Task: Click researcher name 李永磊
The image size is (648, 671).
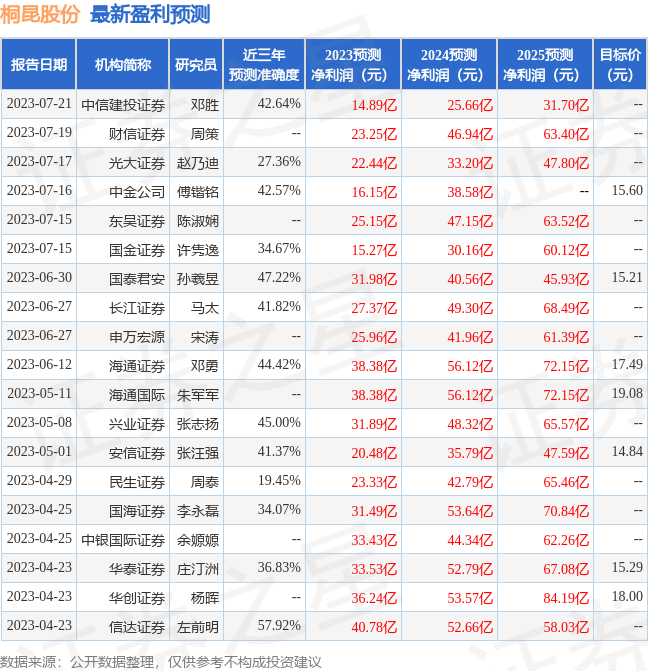Action: point(198,511)
